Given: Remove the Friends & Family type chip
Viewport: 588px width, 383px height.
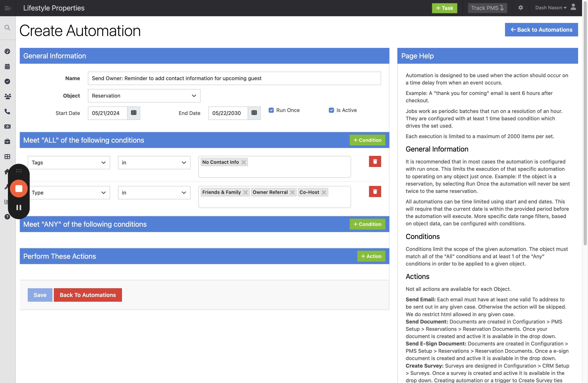Looking at the screenshot, I should pos(245,192).
